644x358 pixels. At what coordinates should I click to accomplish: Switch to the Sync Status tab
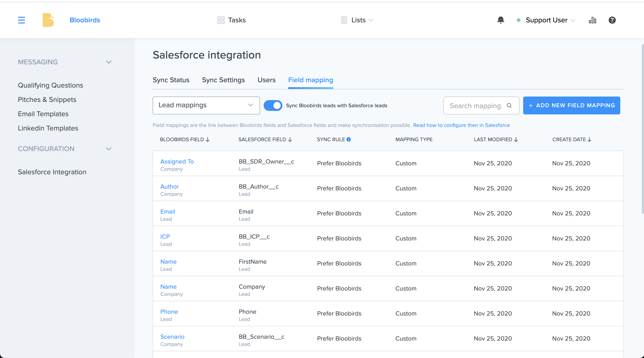(171, 80)
